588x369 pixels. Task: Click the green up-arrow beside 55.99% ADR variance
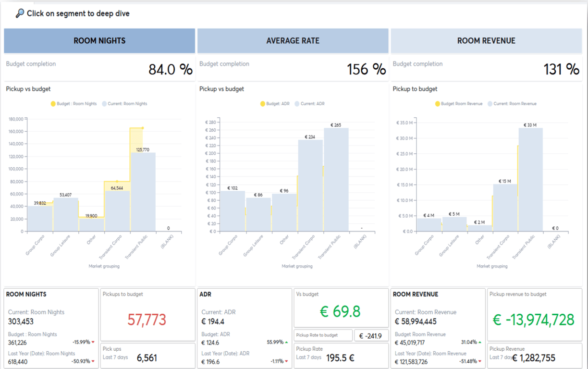(x=286, y=343)
